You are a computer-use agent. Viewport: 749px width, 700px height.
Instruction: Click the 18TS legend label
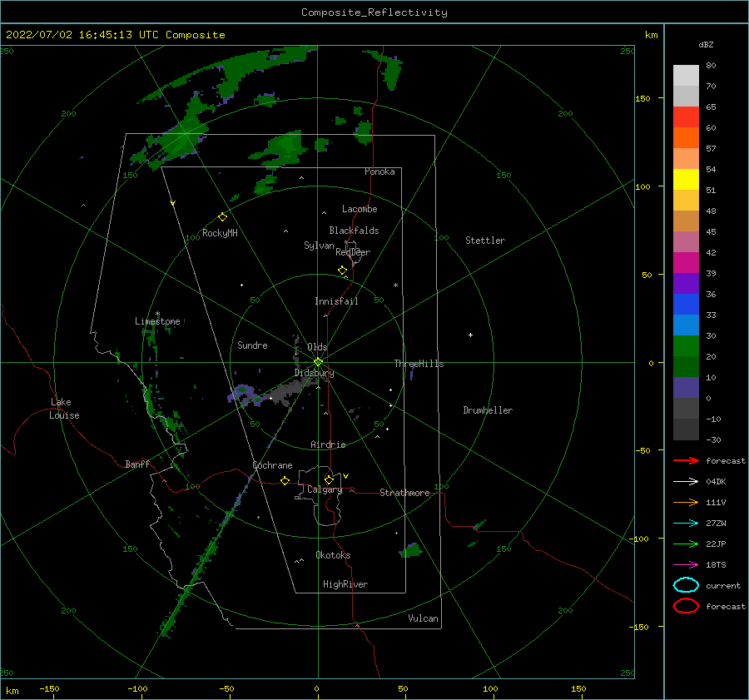click(x=716, y=565)
